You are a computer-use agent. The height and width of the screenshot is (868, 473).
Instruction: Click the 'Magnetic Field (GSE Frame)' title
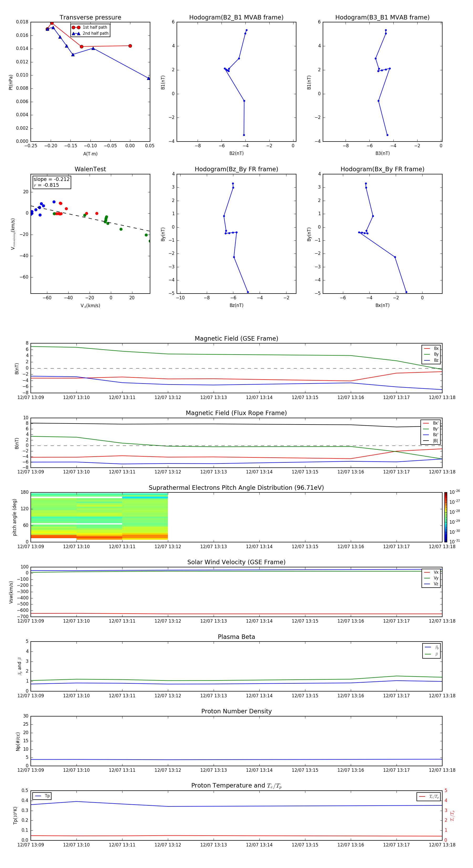click(236, 339)
